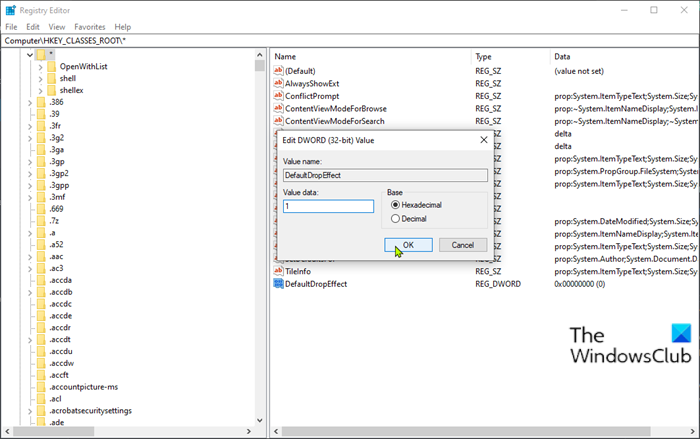Select the DefaultDropEffect value name
This screenshot has width=700, height=439.
[316, 284]
